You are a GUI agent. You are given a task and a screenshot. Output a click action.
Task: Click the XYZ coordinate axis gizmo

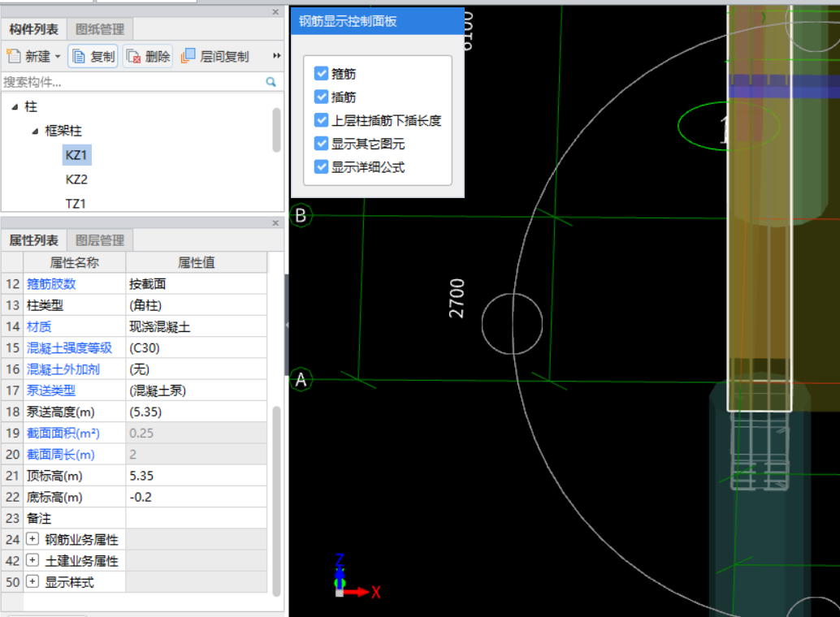tap(357, 577)
